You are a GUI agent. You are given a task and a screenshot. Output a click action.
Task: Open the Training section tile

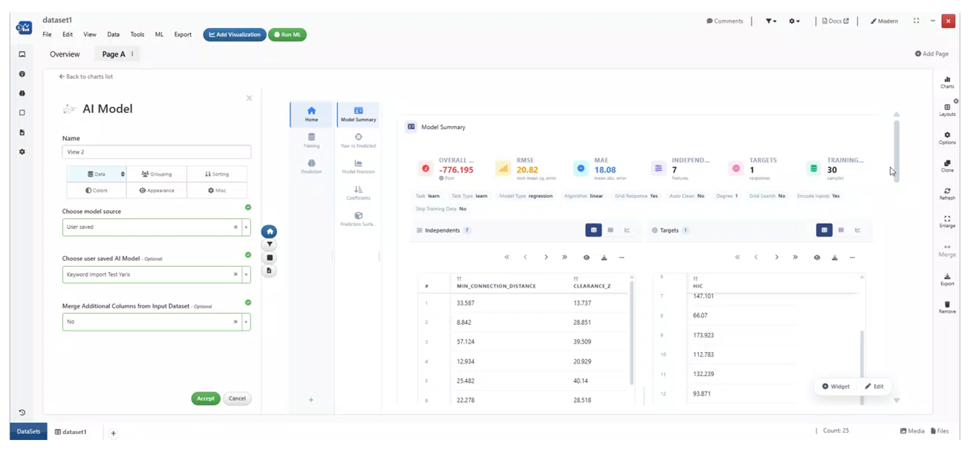coord(311,140)
